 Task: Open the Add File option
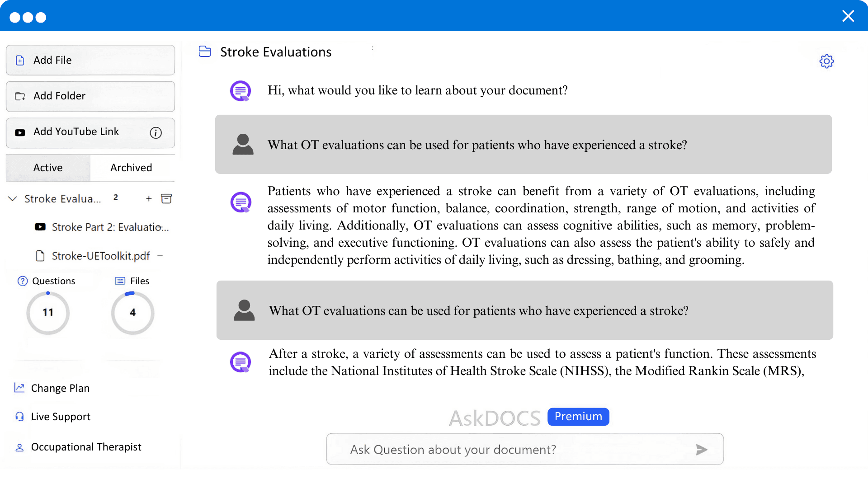[52, 60]
